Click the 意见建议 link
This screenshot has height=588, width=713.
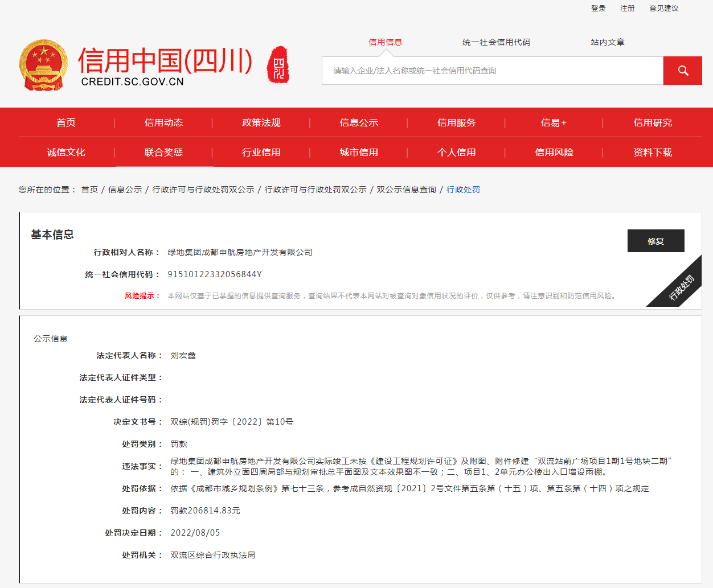[x=663, y=8]
